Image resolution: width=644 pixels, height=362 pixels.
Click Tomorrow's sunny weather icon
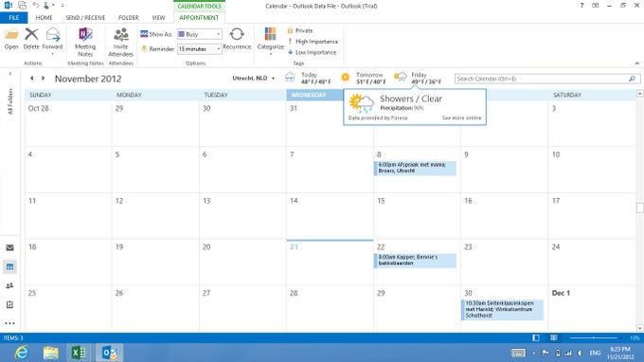346,77
